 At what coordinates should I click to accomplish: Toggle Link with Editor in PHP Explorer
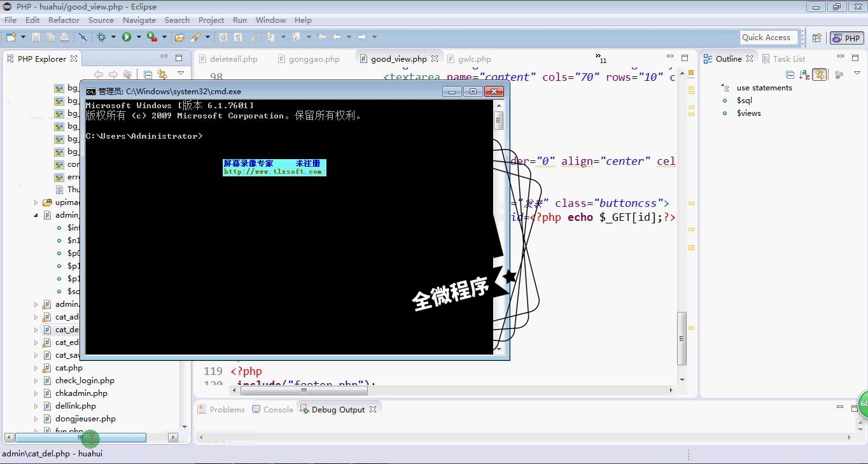coord(162,74)
